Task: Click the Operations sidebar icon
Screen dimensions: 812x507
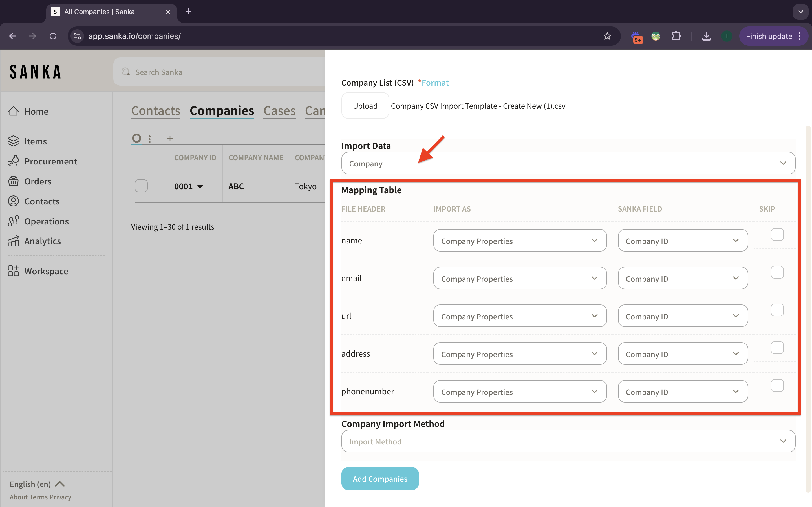Action: [x=14, y=221]
